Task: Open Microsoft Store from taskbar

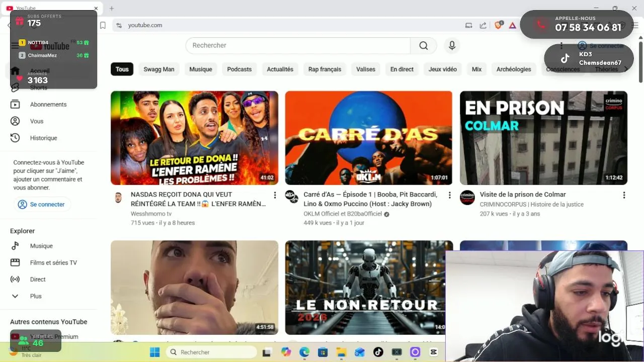Action: click(x=323, y=352)
